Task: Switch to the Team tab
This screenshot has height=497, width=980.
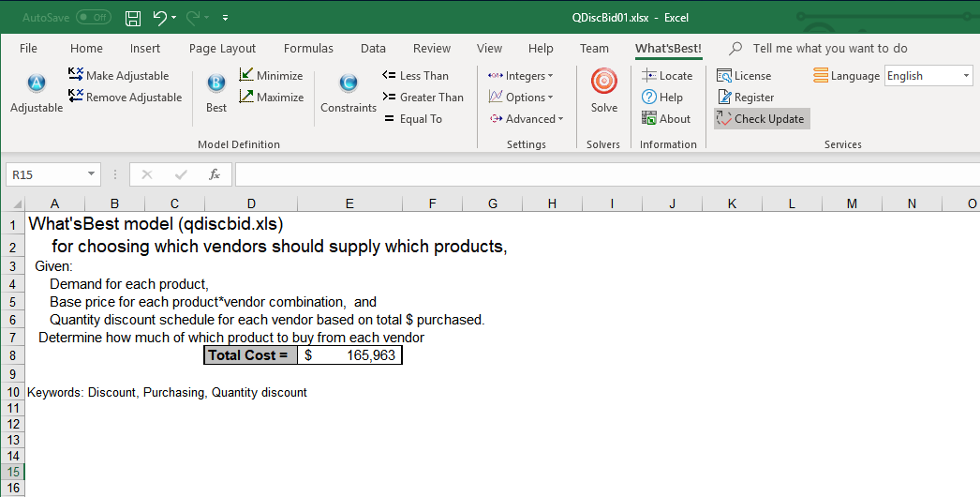Action: (594, 48)
